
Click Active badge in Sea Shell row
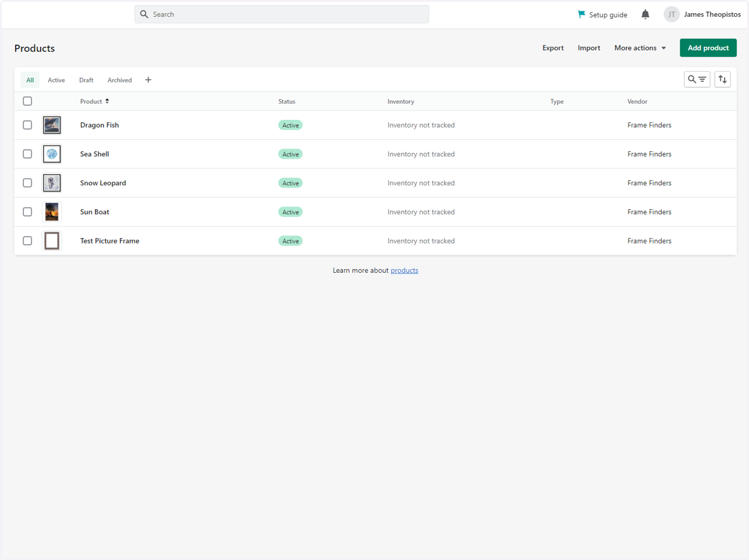pos(290,154)
